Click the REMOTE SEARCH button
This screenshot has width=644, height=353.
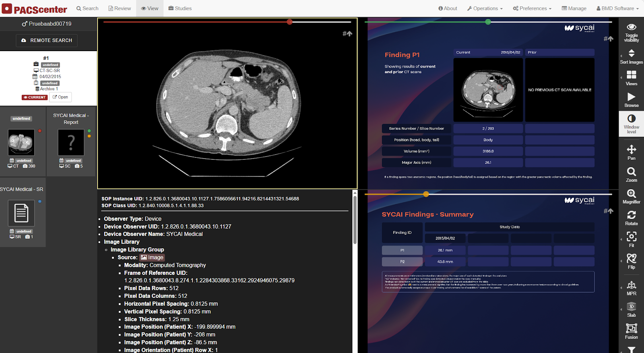47,40
